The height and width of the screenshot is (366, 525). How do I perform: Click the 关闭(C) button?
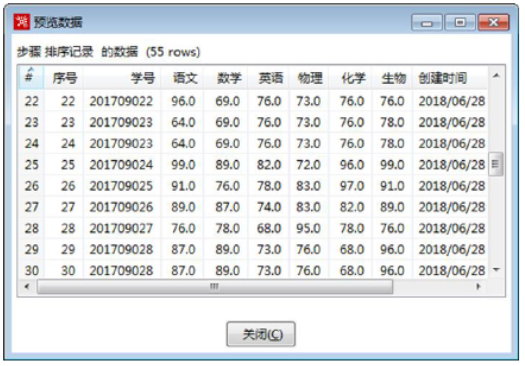[261, 334]
